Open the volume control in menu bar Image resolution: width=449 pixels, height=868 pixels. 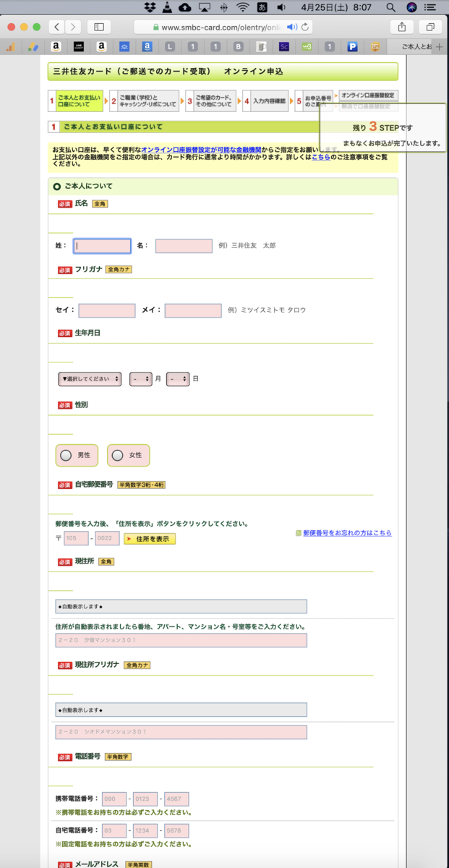(x=281, y=7)
